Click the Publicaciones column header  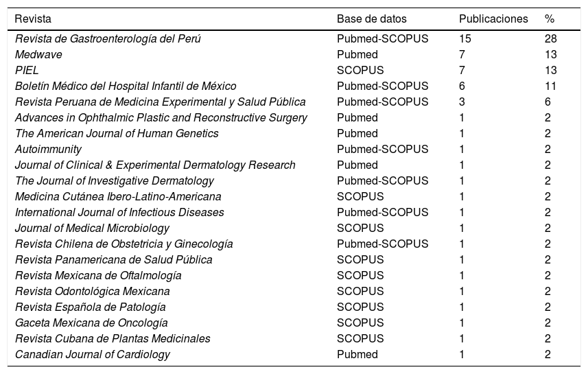point(493,19)
